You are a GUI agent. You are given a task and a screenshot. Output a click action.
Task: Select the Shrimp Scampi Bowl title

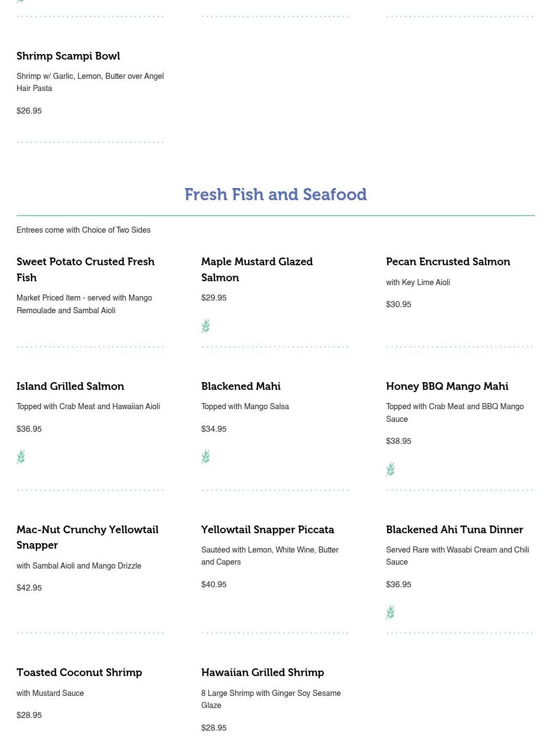(x=68, y=56)
